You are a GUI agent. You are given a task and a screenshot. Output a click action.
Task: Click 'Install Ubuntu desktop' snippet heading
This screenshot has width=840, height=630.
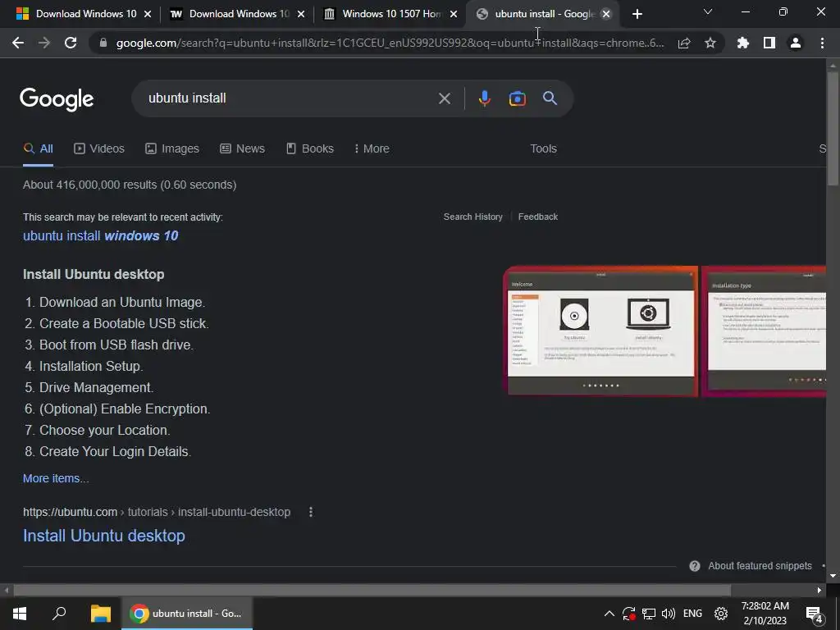pyautogui.click(x=94, y=274)
